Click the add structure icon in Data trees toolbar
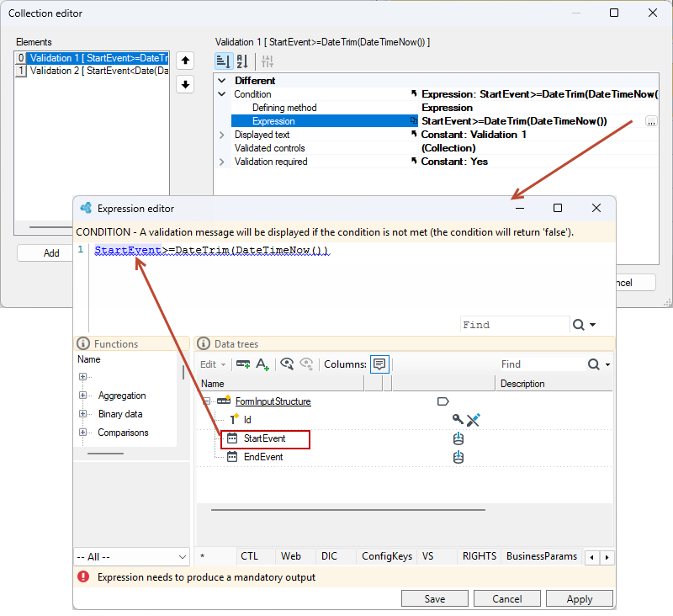The width and height of the screenshot is (673, 616). click(243, 364)
